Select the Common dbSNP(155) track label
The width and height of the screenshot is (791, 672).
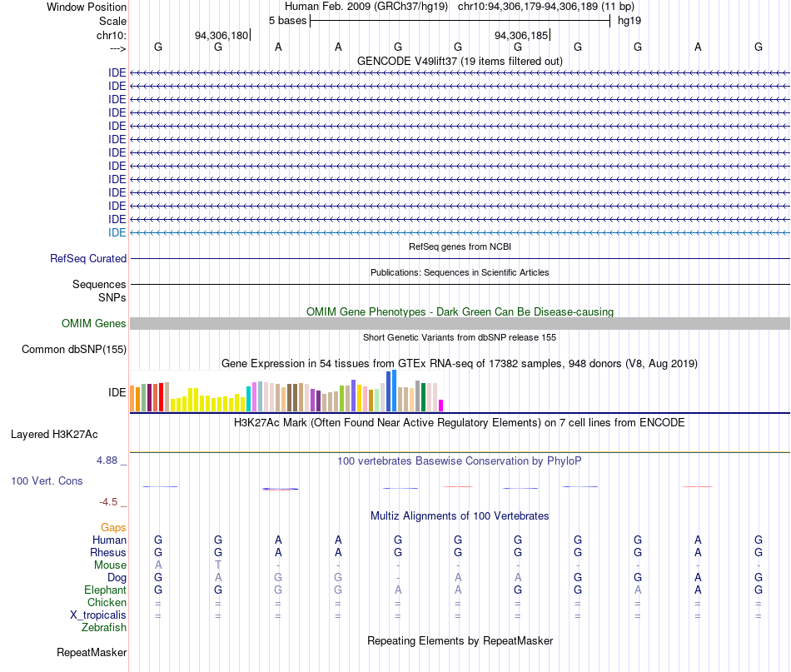tap(73, 349)
